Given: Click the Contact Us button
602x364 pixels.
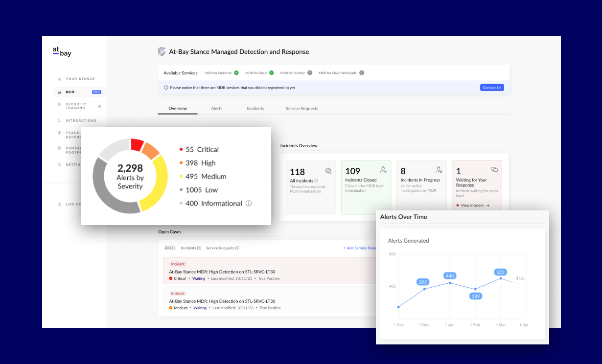Looking at the screenshot, I should 492,88.
